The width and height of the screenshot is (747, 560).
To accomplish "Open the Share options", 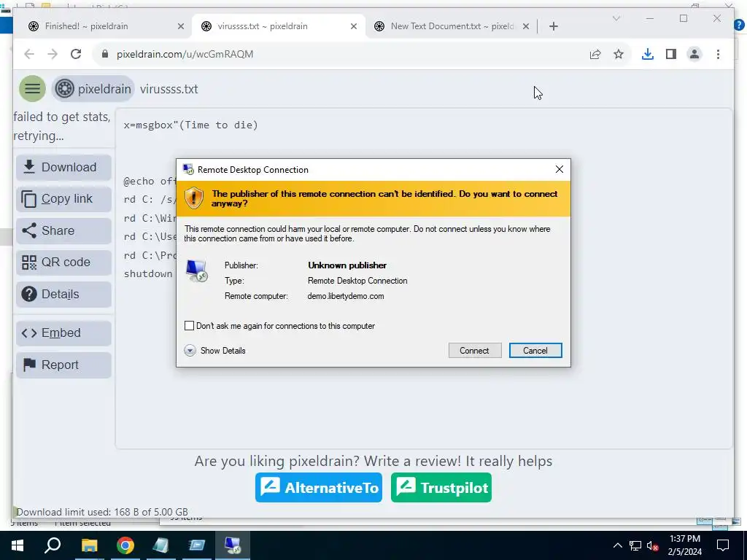I will 64,230.
